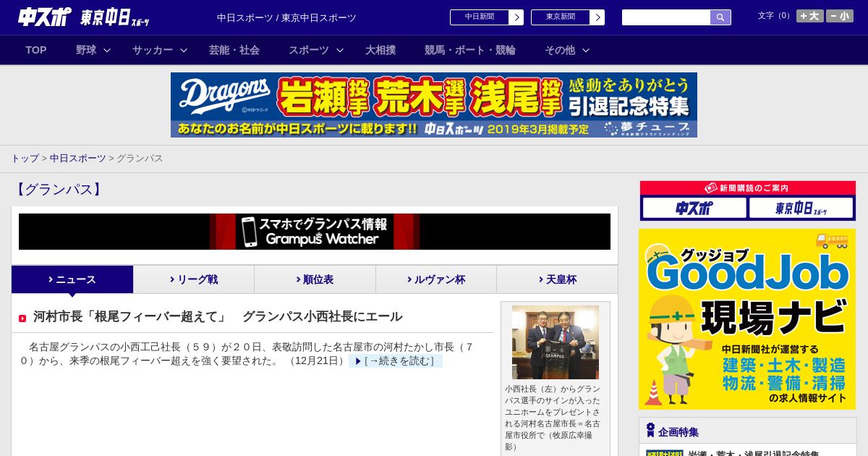Open その他 navigation menu
Image resolution: width=868 pixels, height=456 pixels.
[560, 50]
